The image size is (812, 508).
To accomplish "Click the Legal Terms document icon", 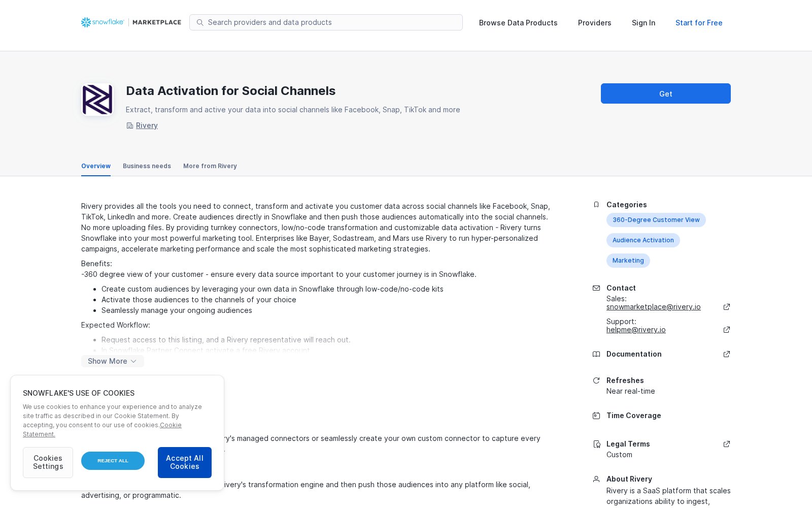I will coord(597,444).
